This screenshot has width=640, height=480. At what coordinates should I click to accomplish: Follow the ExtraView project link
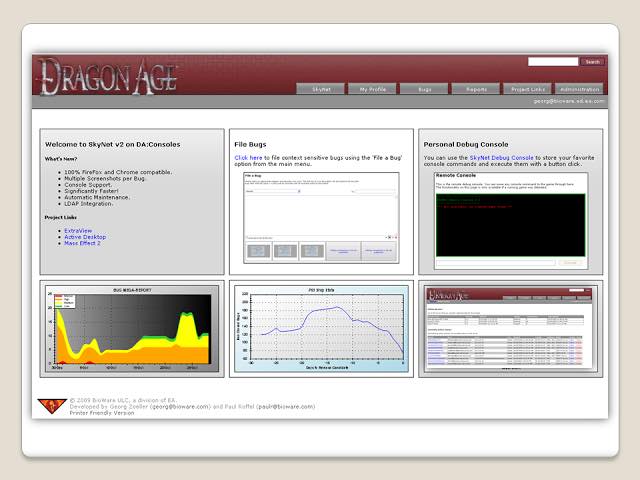(x=78, y=230)
